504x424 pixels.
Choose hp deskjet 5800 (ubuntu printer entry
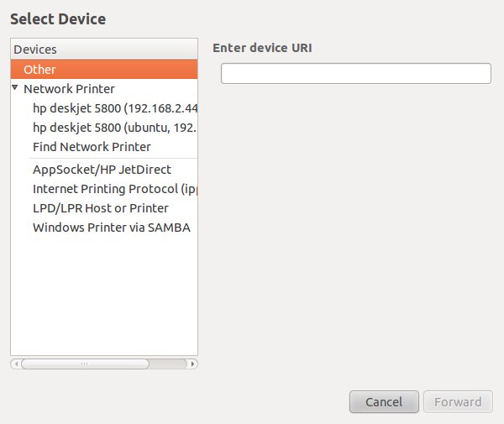point(114,128)
